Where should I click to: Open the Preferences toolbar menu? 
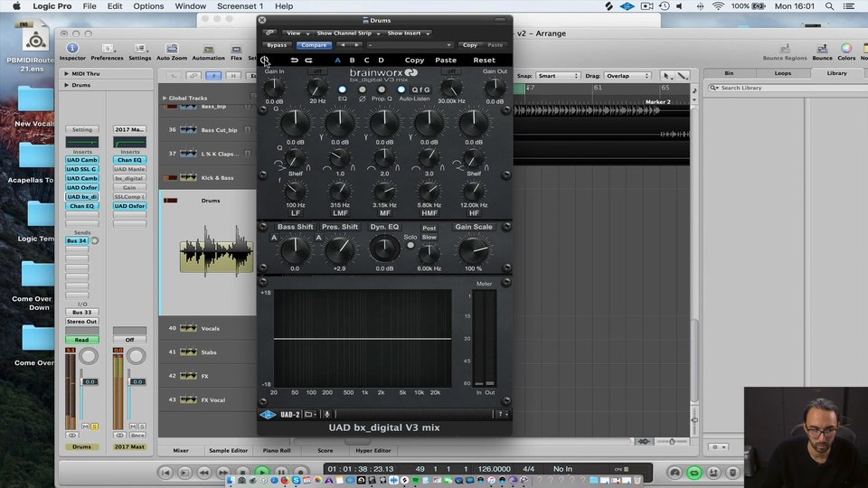point(107,52)
